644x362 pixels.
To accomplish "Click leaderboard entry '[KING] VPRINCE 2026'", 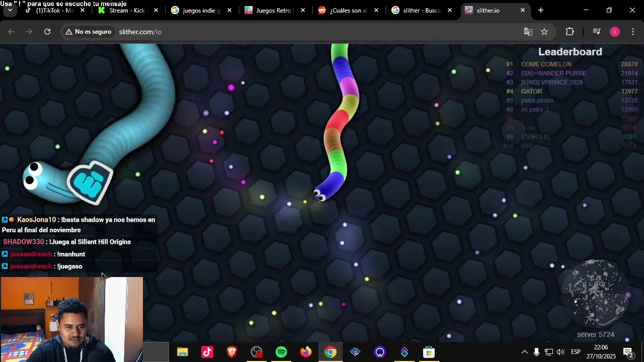I will 552,82.
